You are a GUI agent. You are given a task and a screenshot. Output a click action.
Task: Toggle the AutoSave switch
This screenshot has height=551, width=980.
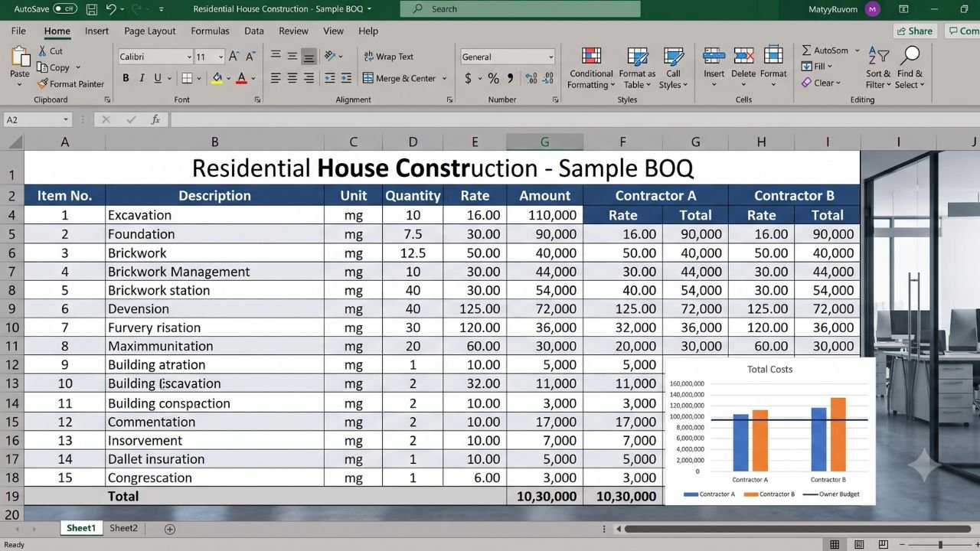click(65, 9)
